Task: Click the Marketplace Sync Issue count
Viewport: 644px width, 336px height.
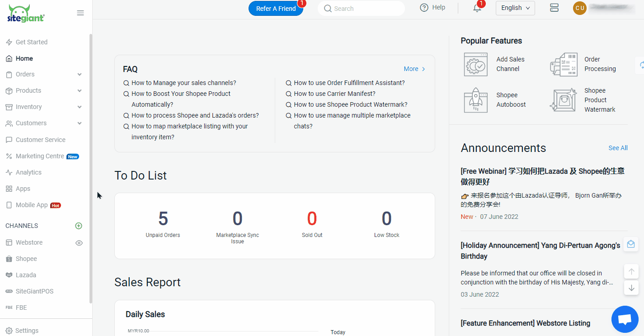Action: click(x=238, y=219)
